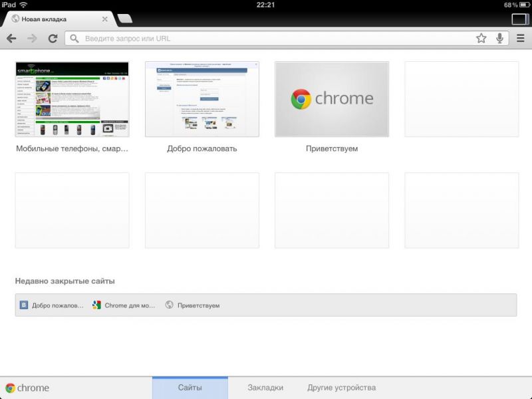Reopen recently closed Chrome для мо... site
This screenshot has width=532, height=399.
pyautogui.click(x=124, y=305)
